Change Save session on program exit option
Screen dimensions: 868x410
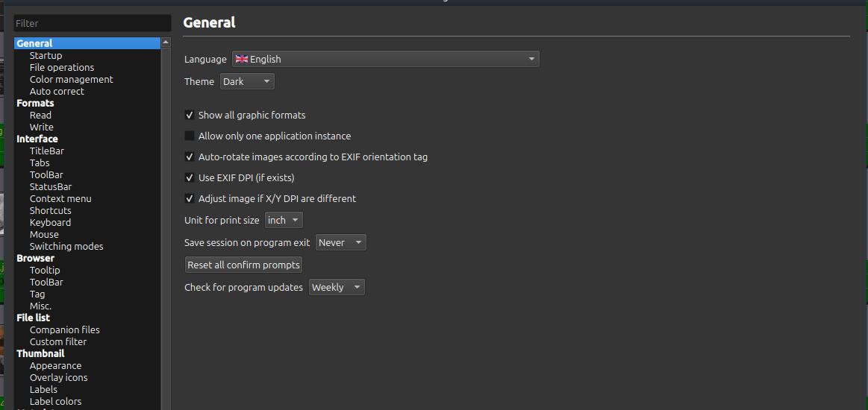click(340, 242)
